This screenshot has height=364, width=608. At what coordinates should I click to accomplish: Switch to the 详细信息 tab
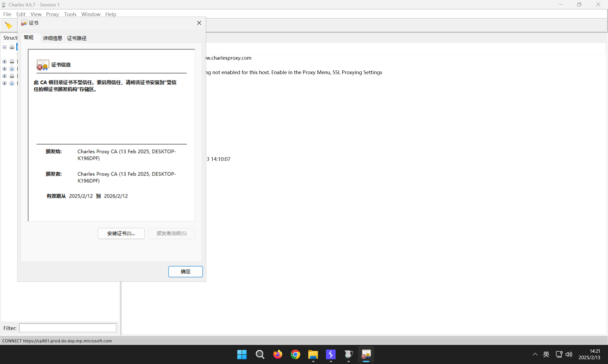click(x=52, y=38)
